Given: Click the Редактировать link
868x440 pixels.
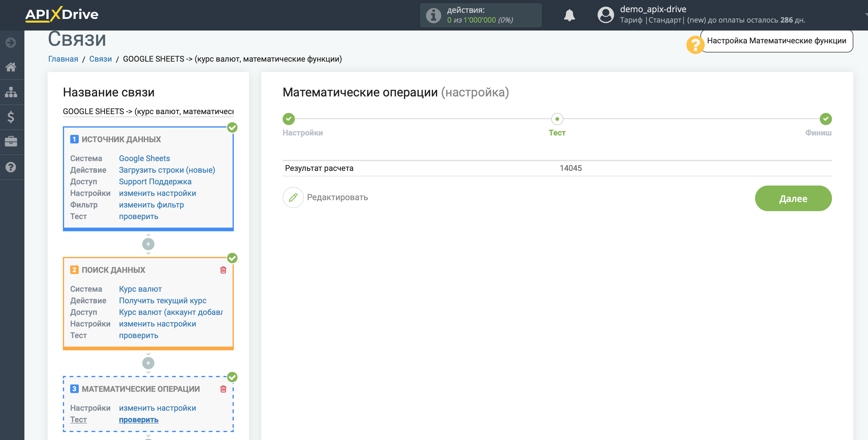Looking at the screenshot, I should (x=337, y=197).
